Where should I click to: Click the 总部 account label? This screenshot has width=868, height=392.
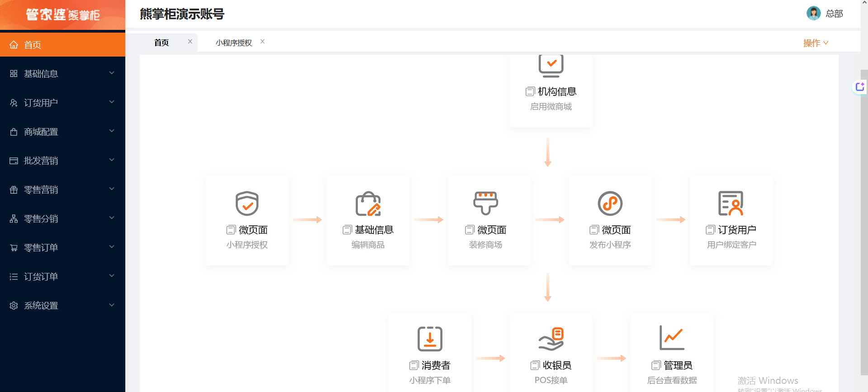834,14
